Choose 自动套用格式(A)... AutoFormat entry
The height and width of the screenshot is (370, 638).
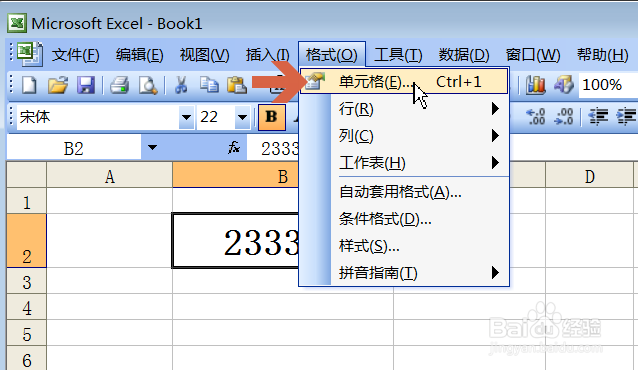pyautogui.click(x=404, y=191)
